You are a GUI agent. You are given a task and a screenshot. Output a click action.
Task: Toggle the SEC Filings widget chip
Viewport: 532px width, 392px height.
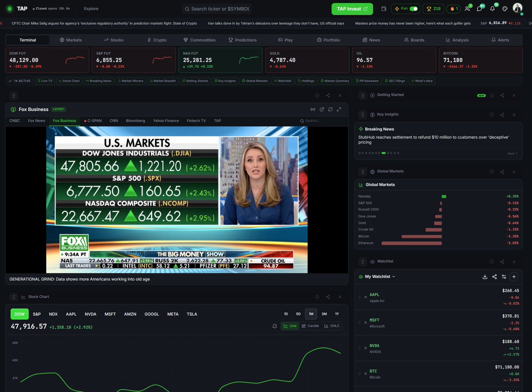click(394, 81)
